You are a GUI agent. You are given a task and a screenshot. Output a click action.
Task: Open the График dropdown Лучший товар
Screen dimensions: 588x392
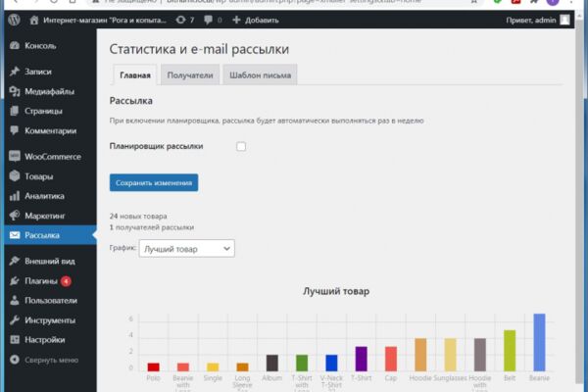(187, 248)
